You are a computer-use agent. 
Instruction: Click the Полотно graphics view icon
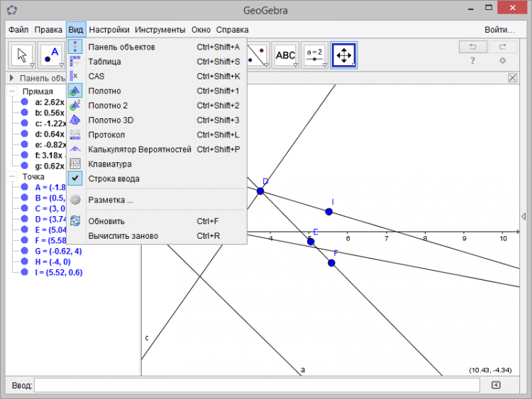point(75,91)
